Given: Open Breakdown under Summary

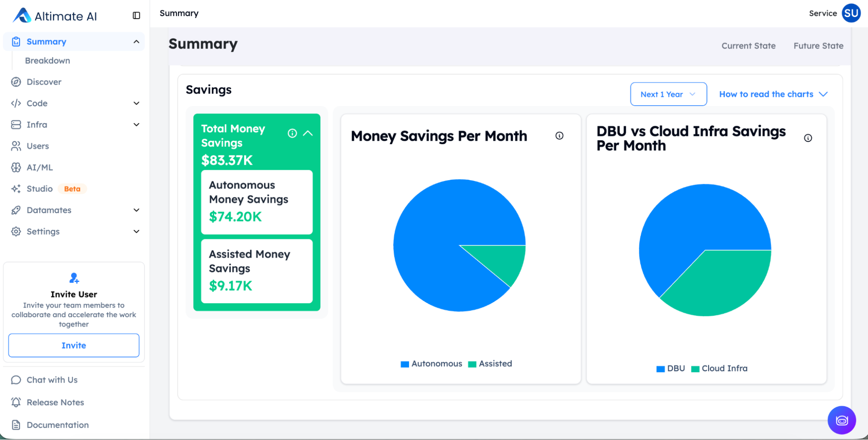Looking at the screenshot, I should coord(47,61).
